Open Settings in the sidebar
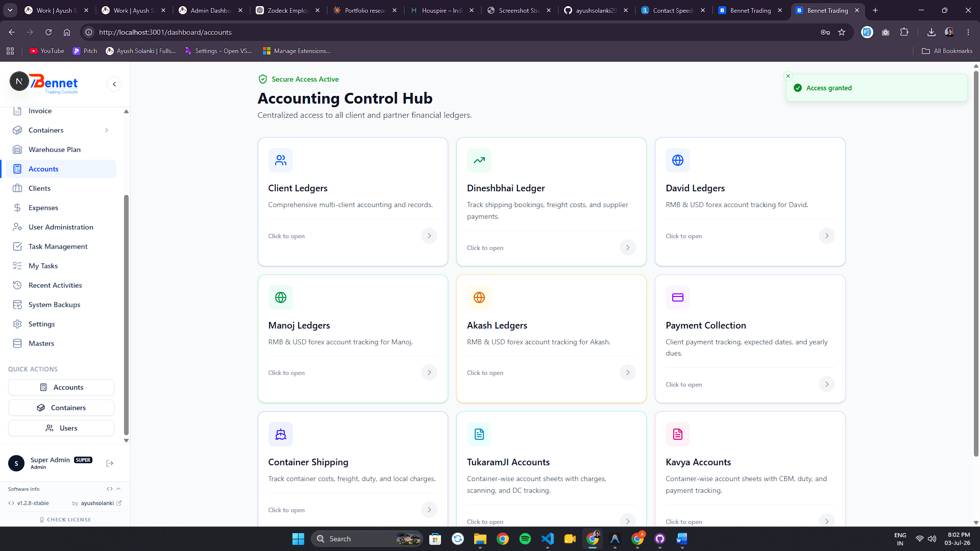980x551 pixels. pos(61,324)
